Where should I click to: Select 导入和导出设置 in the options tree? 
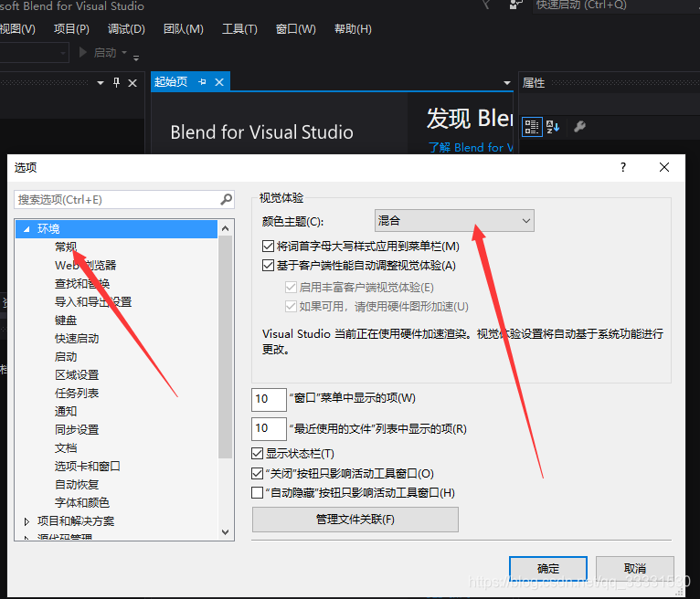(x=93, y=302)
